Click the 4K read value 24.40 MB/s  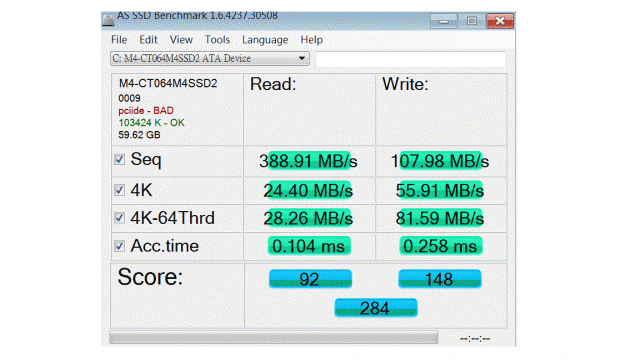pyautogui.click(x=308, y=191)
